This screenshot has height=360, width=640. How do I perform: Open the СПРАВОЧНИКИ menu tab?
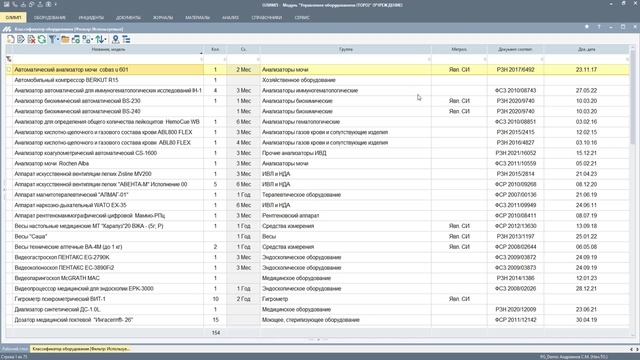[x=267, y=18]
